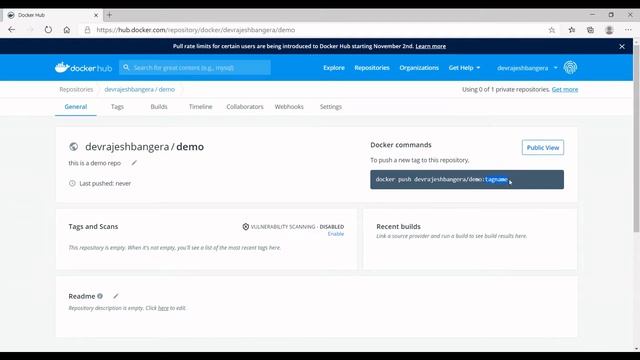640x360 pixels.
Task: Open Repositories in top navigation
Action: tap(372, 68)
